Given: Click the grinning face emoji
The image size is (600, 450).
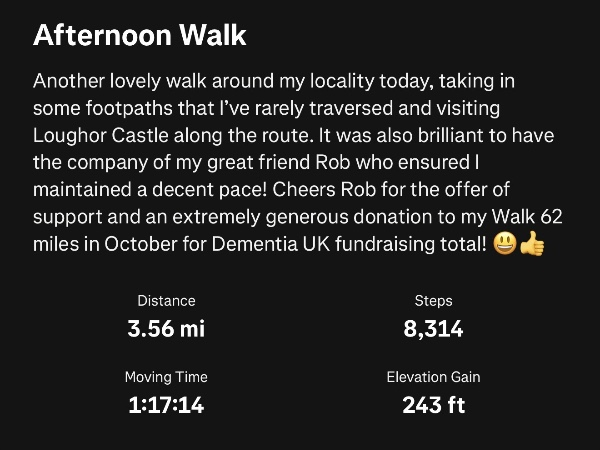Looking at the screenshot, I should click(505, 243).
